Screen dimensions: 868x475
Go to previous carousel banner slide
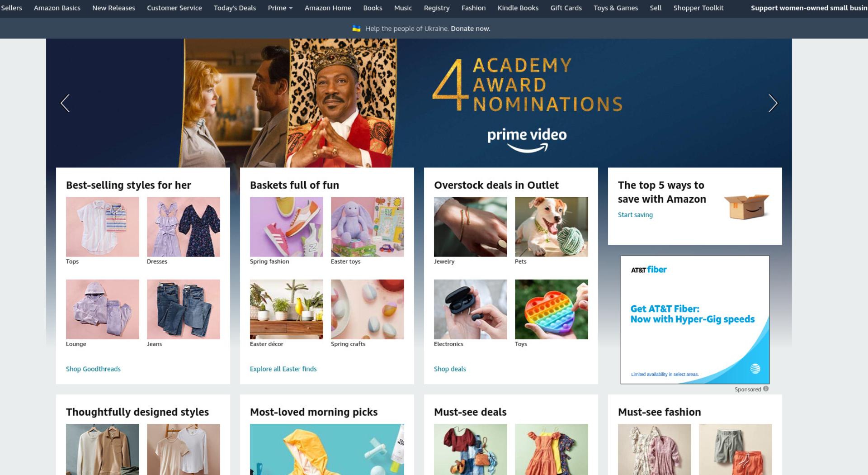[65, 103]
